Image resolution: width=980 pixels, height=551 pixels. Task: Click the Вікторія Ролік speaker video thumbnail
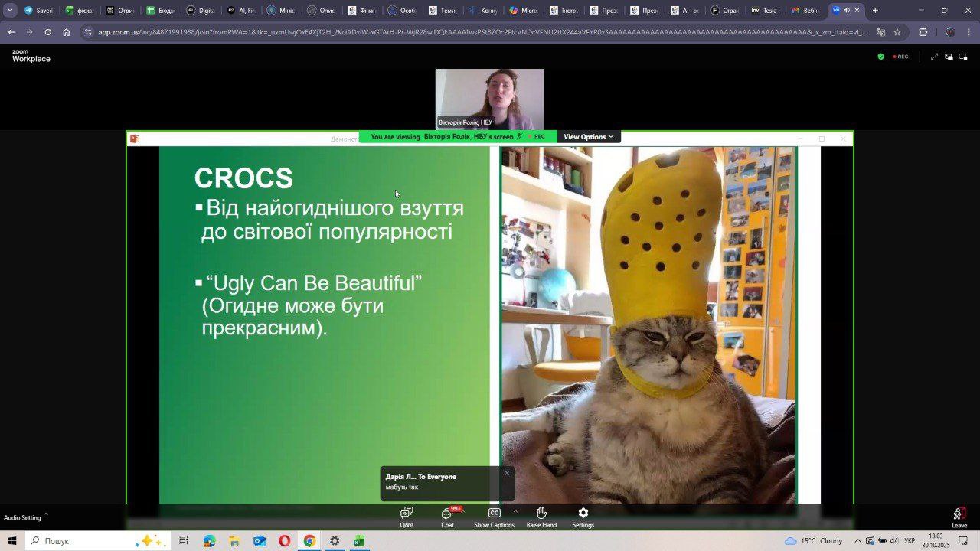(x=489, y=99)
